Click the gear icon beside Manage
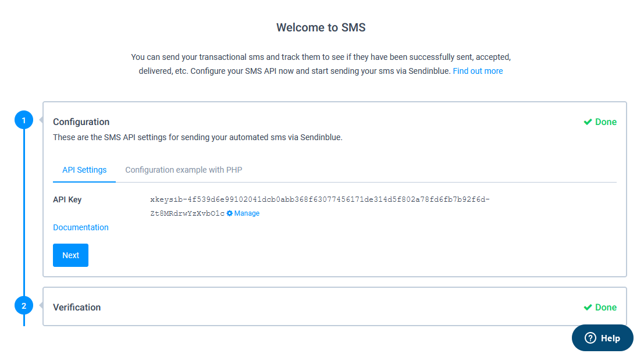This screenshot has width=644, height=357. (x=230, y=213)
